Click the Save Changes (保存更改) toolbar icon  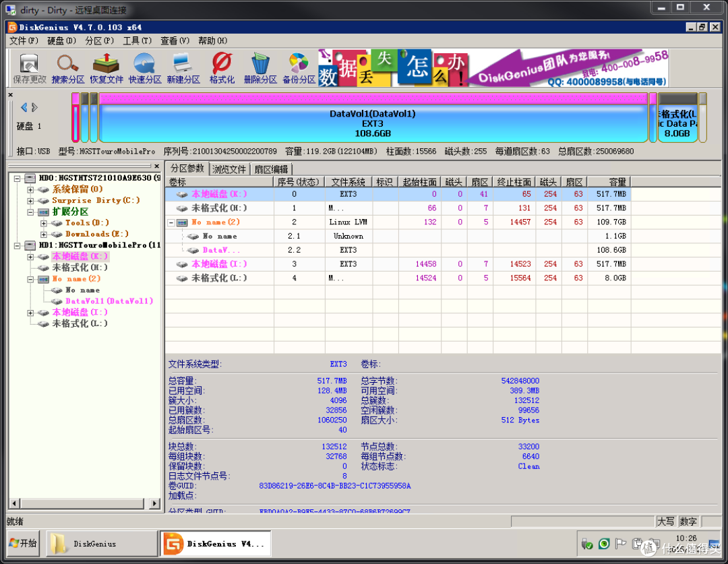(x=29, y=68)
